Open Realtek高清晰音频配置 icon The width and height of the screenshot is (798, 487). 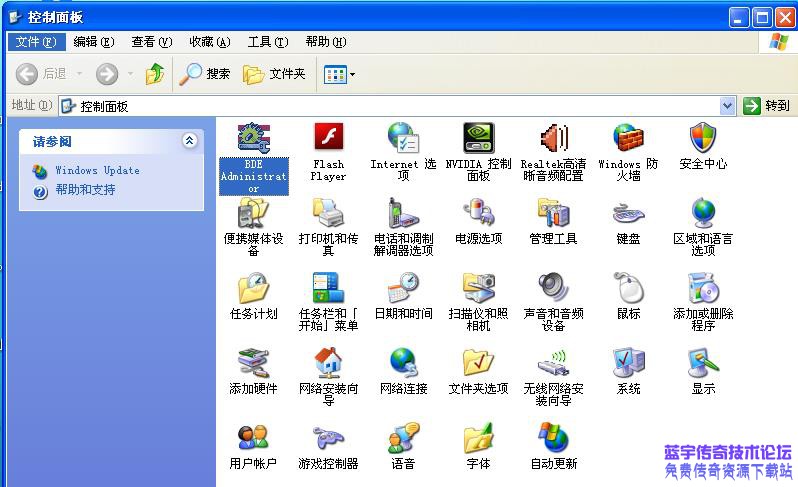click(x=553, y=139)
